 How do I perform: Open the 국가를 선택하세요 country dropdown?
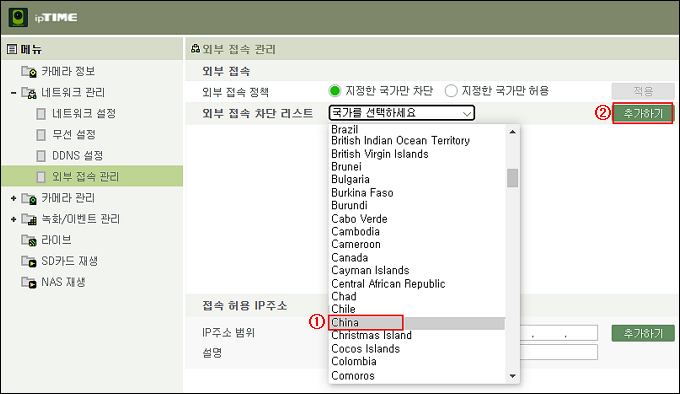click(402, 113)
